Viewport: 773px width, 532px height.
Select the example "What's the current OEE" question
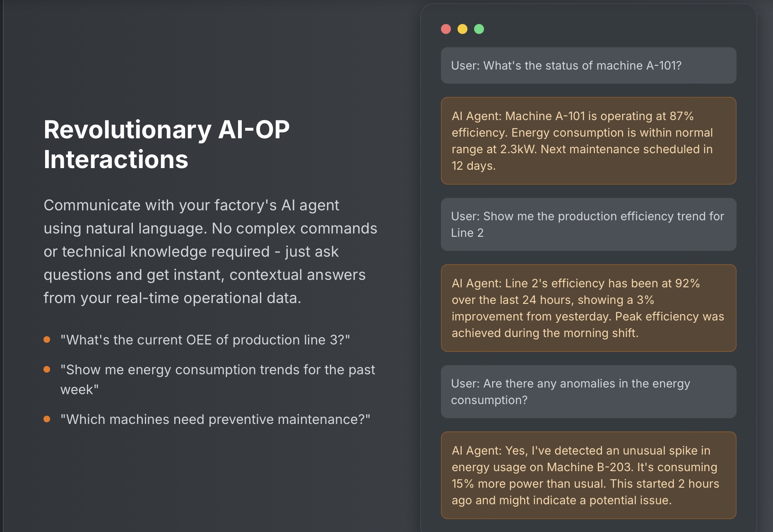click(x=205, y=340)
